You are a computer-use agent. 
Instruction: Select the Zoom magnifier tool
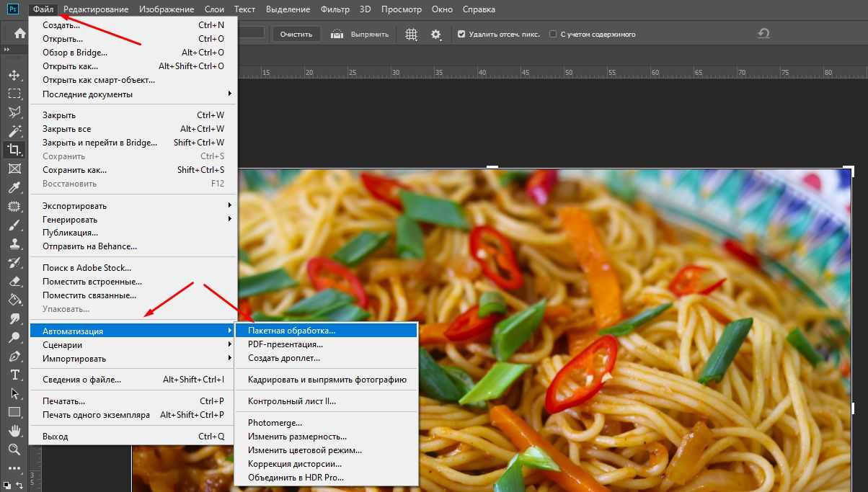tap(14, 449)
